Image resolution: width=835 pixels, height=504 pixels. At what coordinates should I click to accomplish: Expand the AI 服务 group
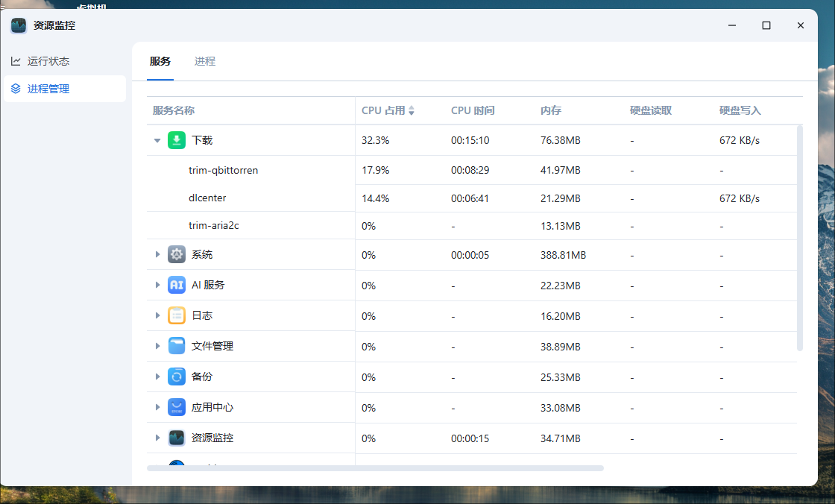(157, 285)
